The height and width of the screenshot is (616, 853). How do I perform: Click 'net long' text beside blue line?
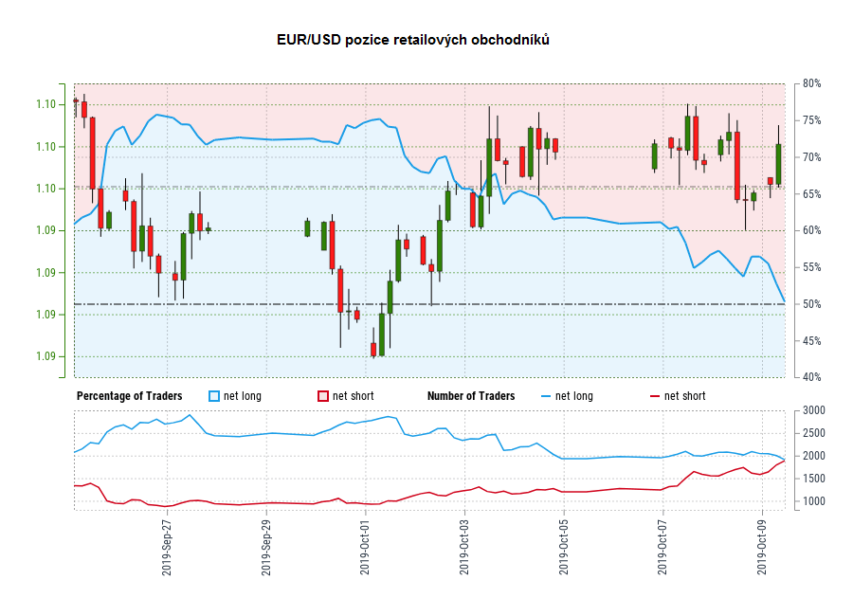coord(574,396)
